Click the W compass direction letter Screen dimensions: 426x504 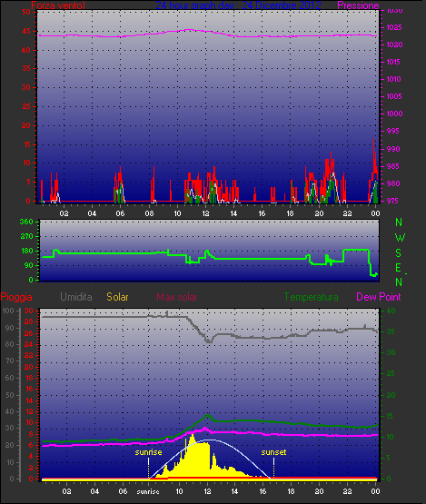click(400, 238)
